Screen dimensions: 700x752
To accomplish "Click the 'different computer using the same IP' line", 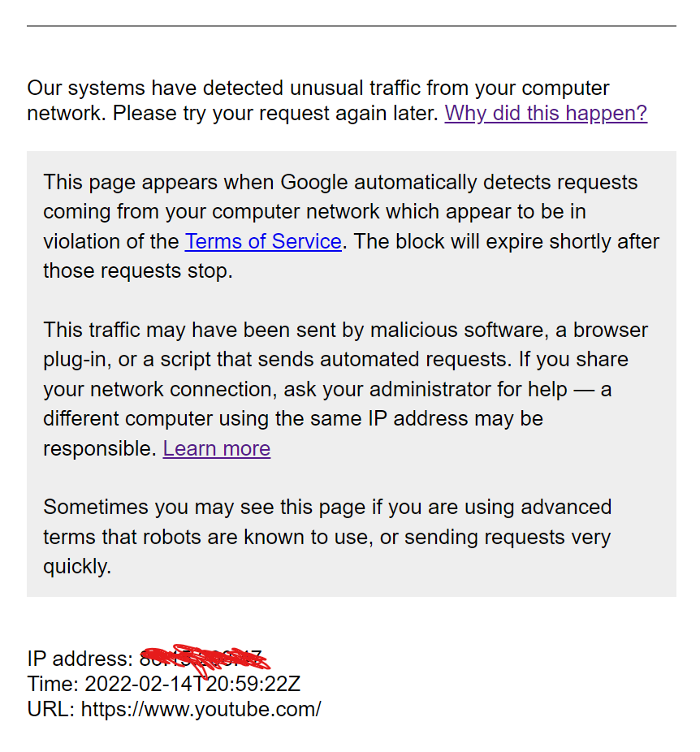I will tap(293, 419).
